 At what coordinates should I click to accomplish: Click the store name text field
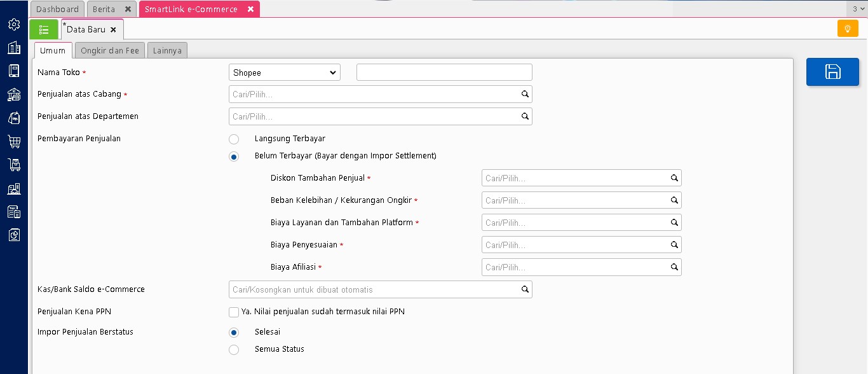444,73
